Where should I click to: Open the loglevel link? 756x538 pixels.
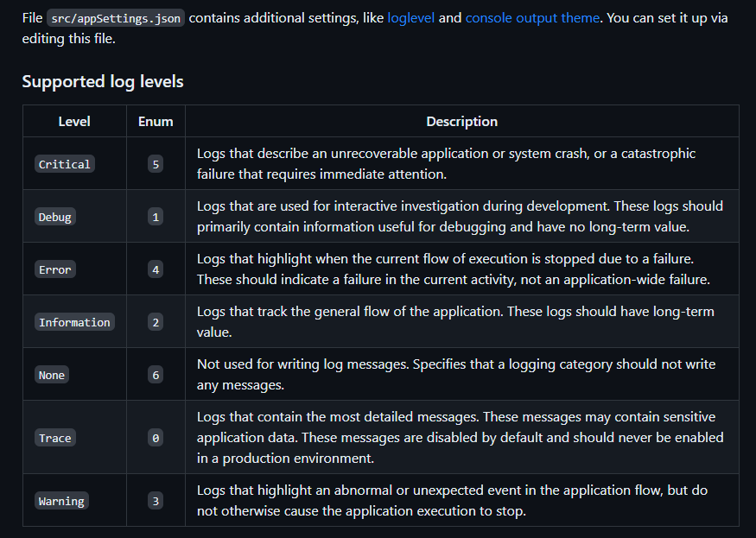click(x=410, y=18)
